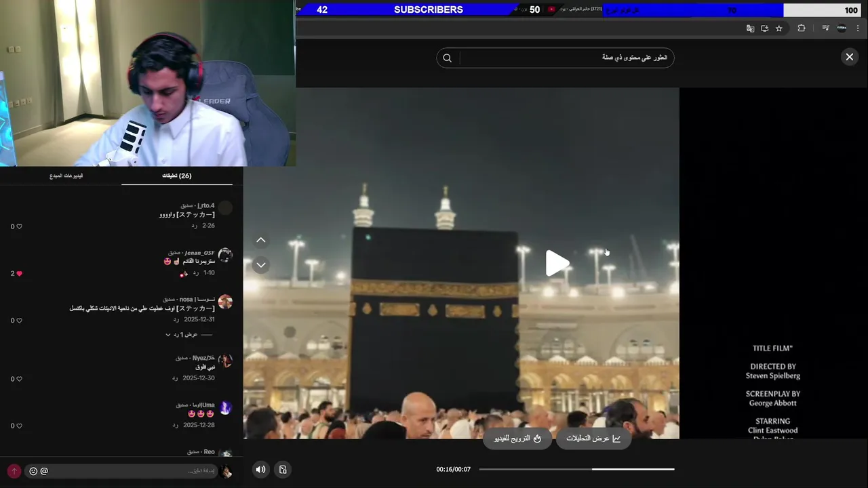This screenshot has height=488, width=868.
Task: Click the @ mention icon in comment box
Action: (44, 471)
